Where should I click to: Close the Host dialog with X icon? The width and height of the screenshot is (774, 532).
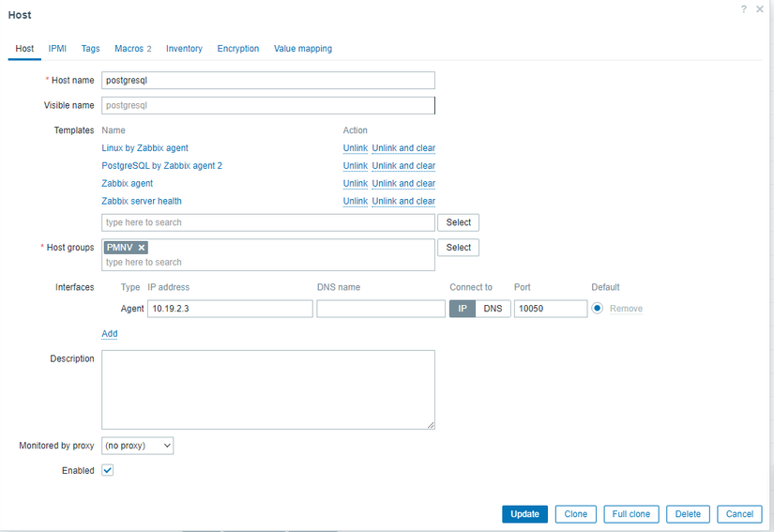(x=760, y=9)
